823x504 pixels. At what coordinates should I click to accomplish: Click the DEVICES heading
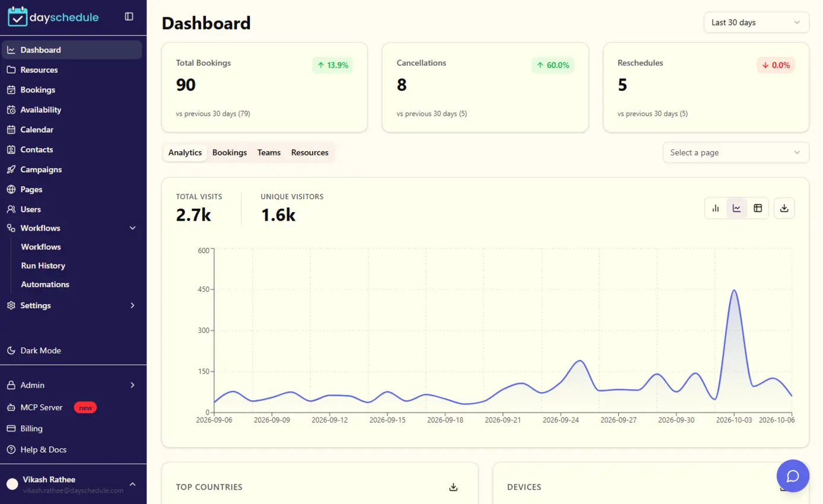525,487
